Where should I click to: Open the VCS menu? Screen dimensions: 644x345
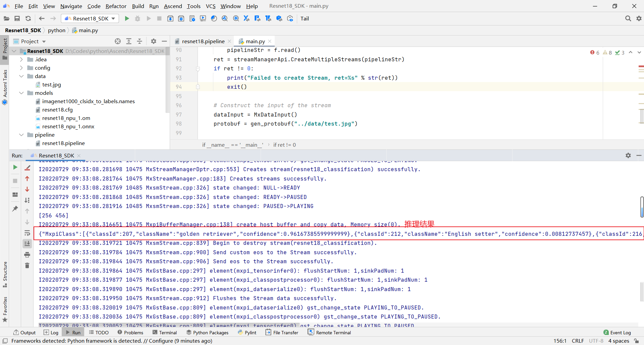pyautogui.click(x=211, y=6)
